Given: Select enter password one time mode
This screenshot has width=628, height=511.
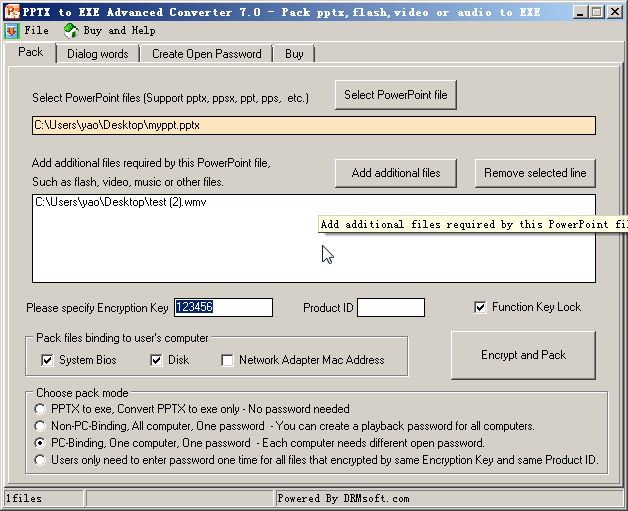Looking at the screenshot, I should pos(40,460).
